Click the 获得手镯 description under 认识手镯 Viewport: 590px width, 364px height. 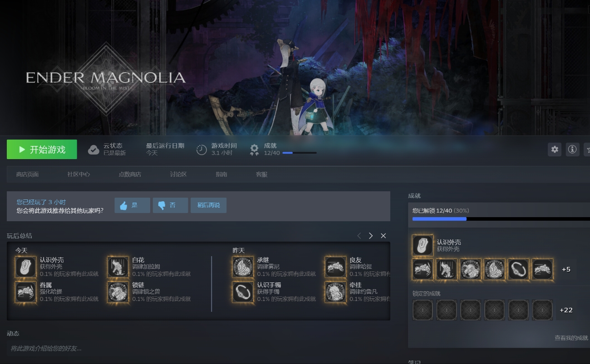[x=268, y=291]
